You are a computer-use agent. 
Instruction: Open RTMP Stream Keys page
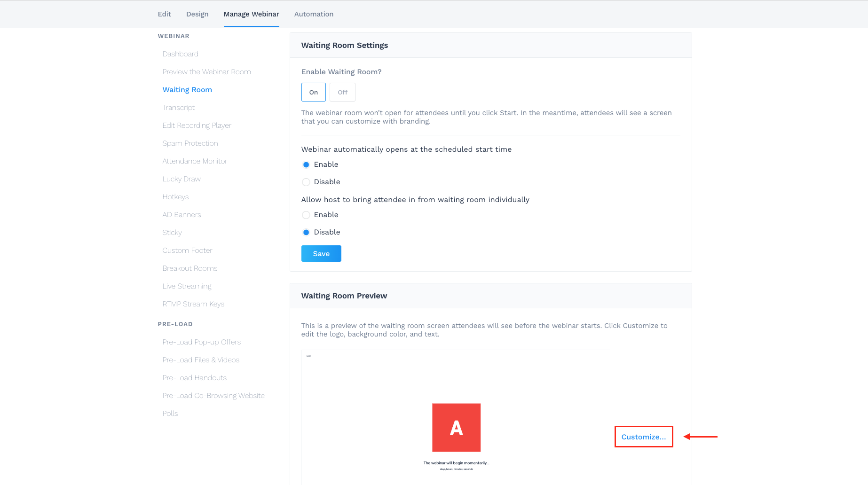coord(193,304)
